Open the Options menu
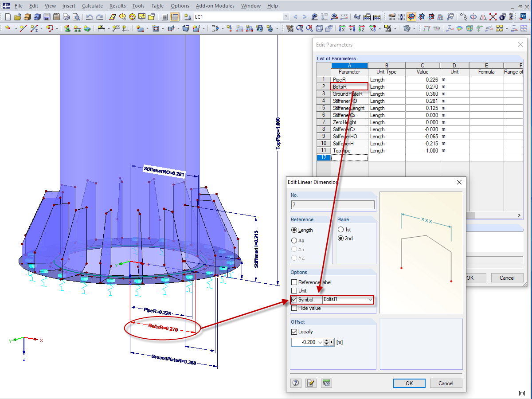The height and width of the screenshot is (399, 532). [180, 6]
